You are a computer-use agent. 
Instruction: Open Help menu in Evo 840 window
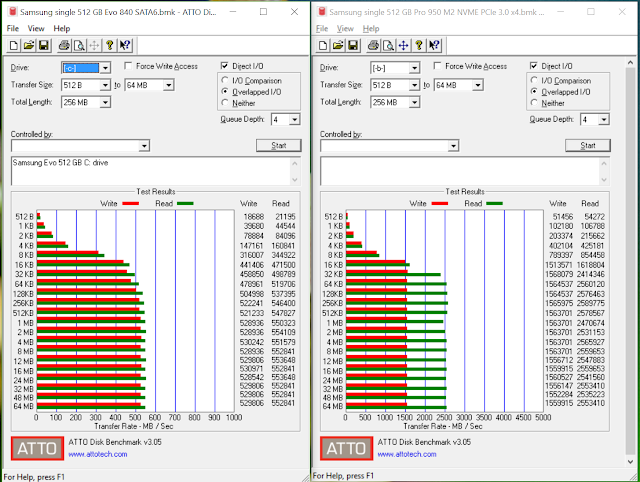pos(62,29)
